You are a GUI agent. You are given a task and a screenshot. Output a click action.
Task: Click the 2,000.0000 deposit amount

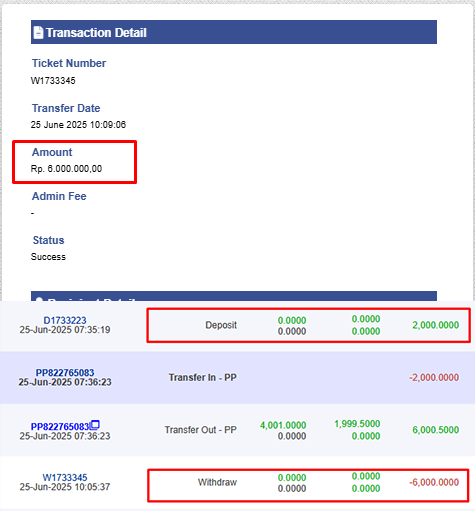coord(436,325)
